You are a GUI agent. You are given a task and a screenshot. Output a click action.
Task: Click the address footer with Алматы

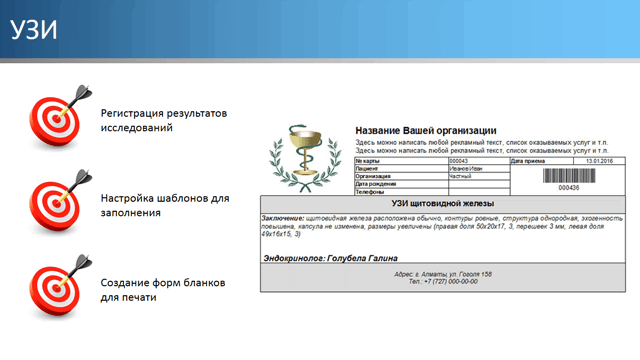(x=443, y=278)
